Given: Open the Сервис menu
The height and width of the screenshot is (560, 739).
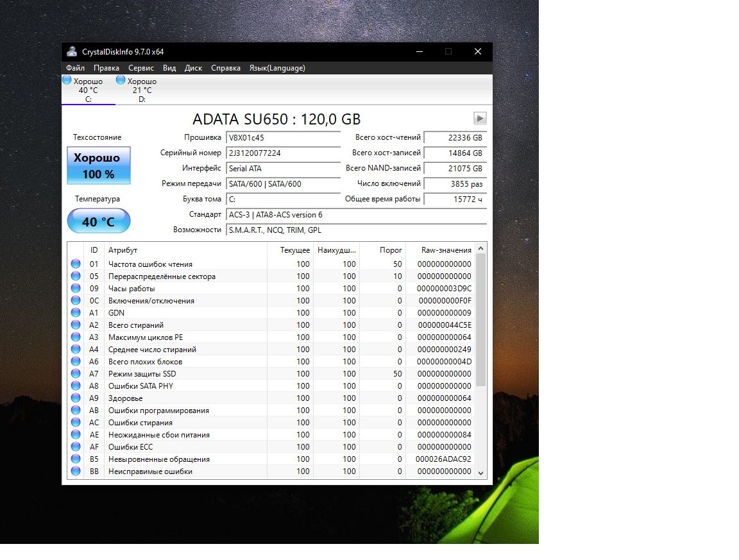Looking at the screenshot, I should [x=141, y=68].
